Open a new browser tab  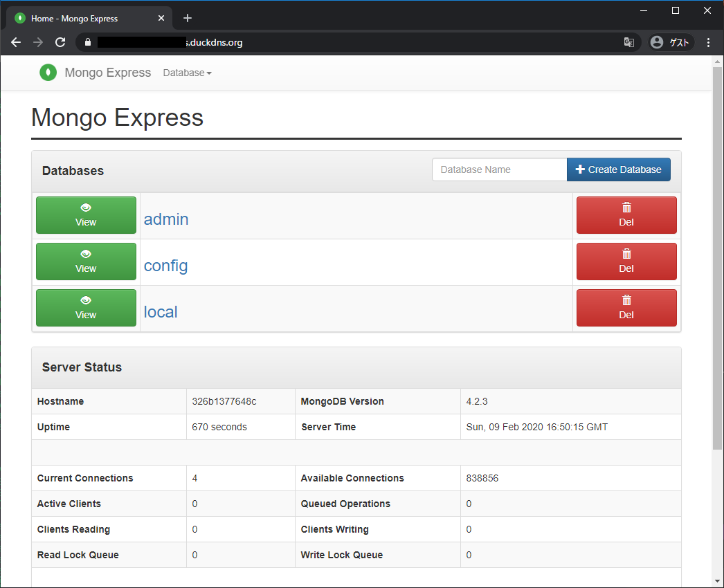pyautogui.click(x=188, y=18)
